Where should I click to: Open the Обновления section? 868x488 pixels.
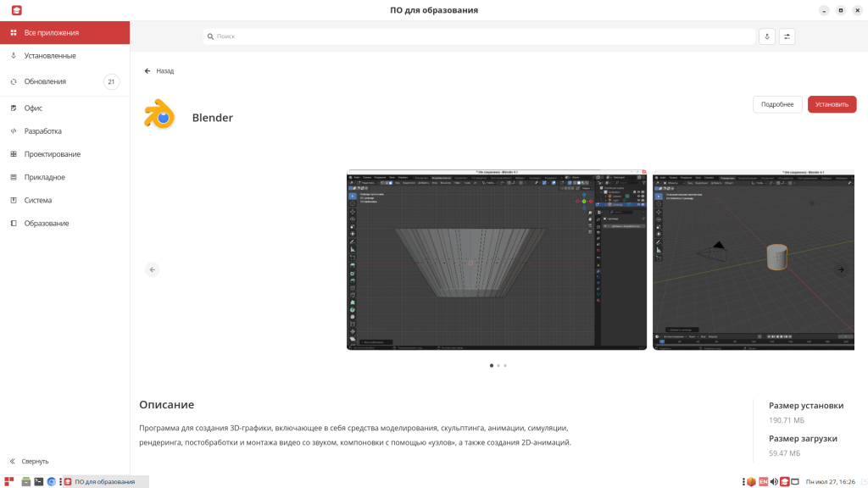point(64,81)
